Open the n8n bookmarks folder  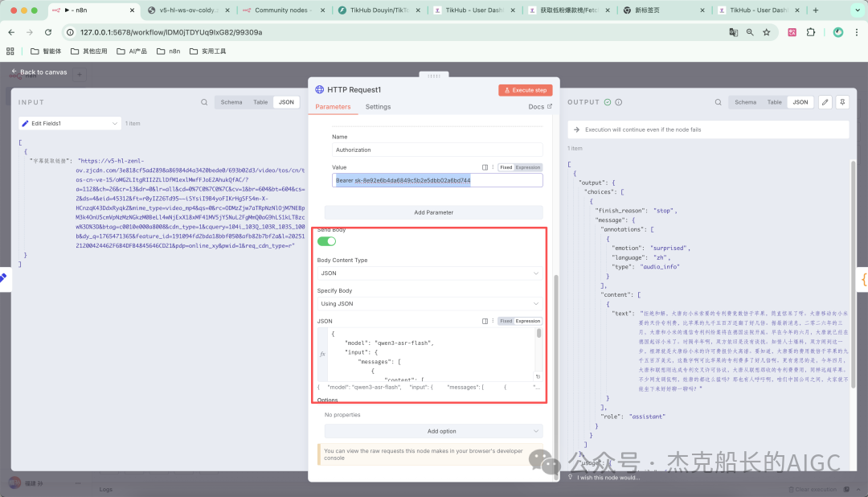point(168,51)
